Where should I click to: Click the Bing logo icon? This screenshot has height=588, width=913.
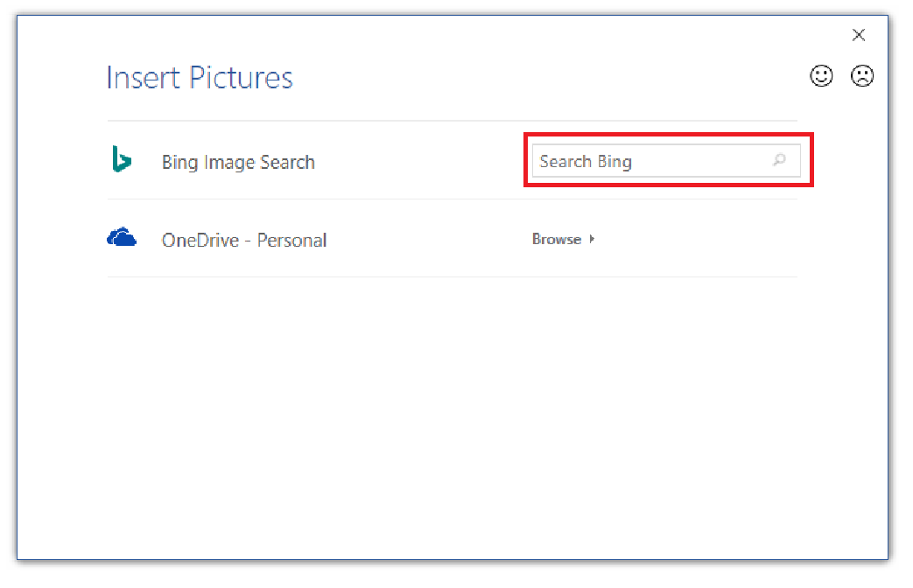(121, 159)
